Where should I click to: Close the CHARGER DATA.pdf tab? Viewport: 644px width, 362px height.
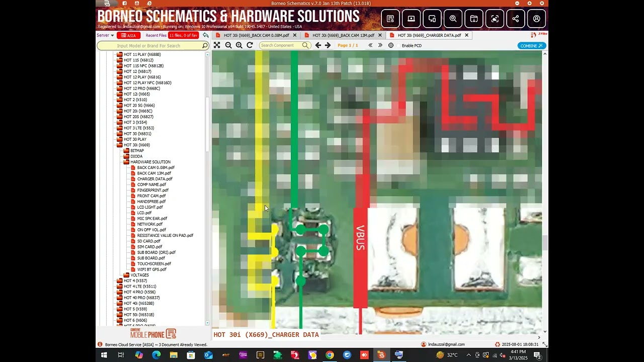[466, 35]
